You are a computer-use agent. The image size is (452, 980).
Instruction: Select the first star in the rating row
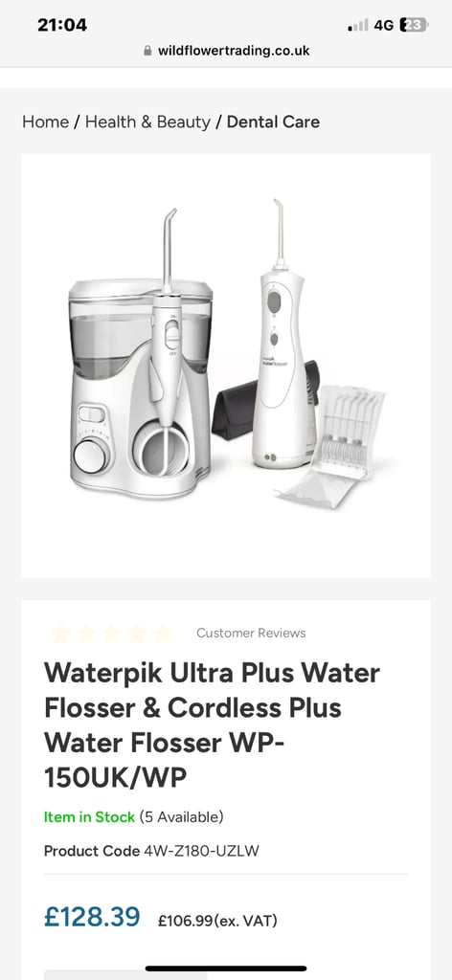tap(60, 634)
